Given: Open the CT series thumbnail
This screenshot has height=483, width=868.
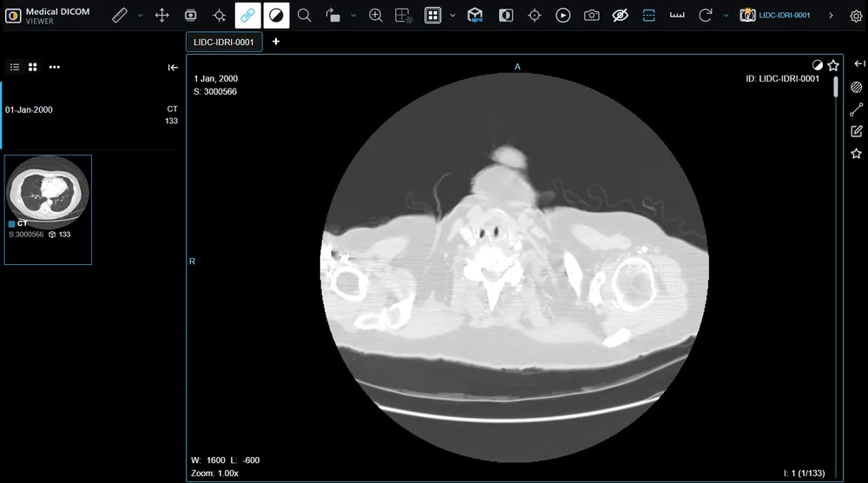Looking at the screenshot, I should (x=48, y=209).
